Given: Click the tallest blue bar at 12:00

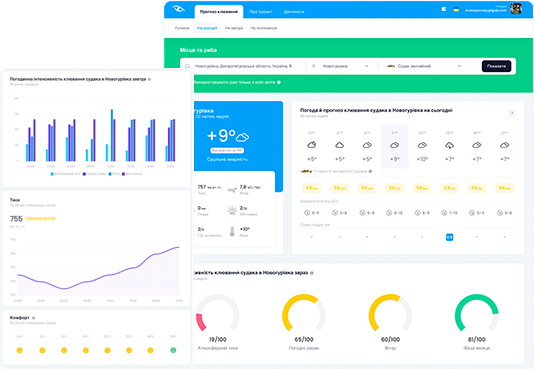Looking at the screenshot, I should coord(112,135).
